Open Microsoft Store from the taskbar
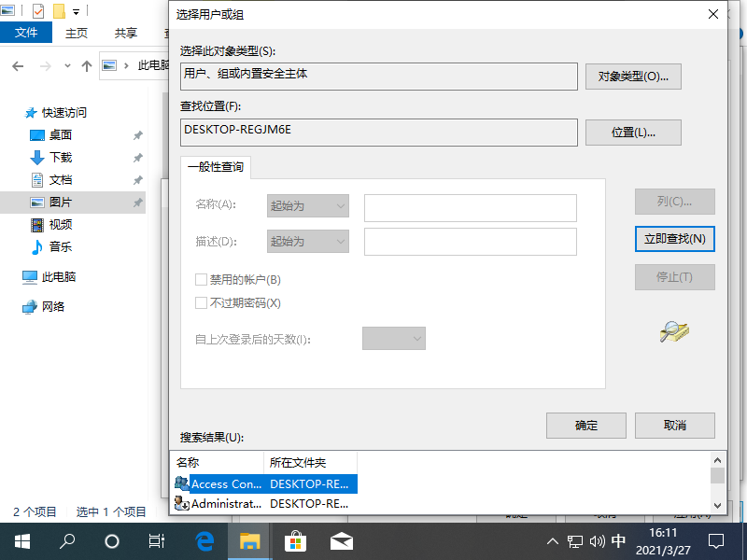This screenshot has height=560, width=747. click(295, 540)
